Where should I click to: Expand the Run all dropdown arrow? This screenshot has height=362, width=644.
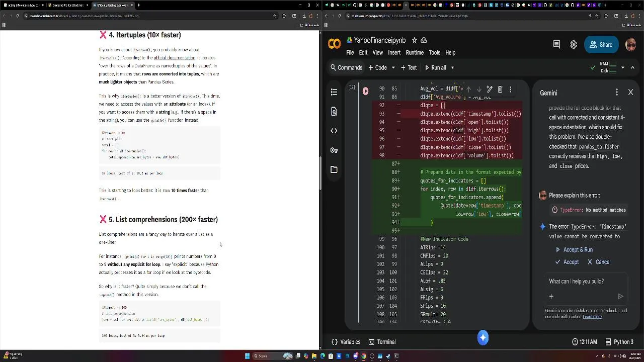(452, 67)
